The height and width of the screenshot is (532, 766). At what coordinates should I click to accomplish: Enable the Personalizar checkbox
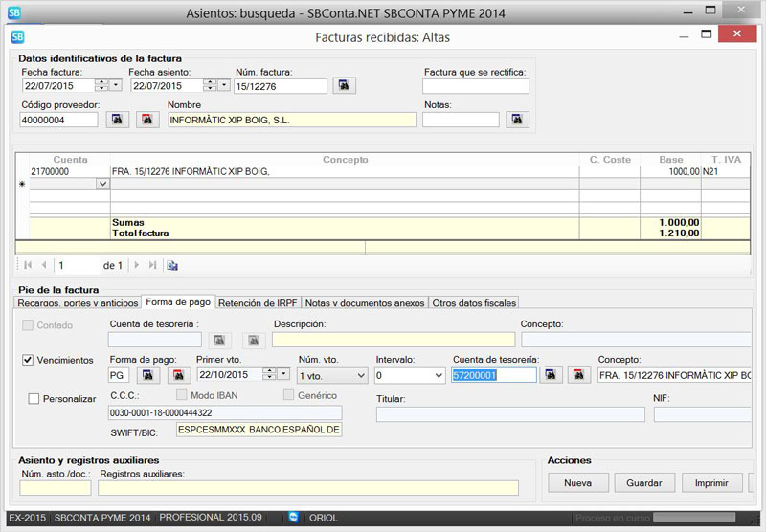click(34, 398)
